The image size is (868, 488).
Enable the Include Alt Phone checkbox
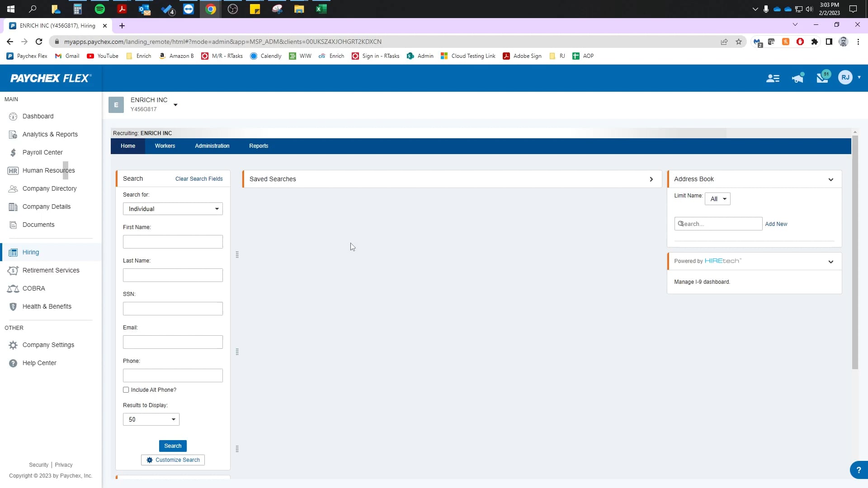[x=126, y=390]
